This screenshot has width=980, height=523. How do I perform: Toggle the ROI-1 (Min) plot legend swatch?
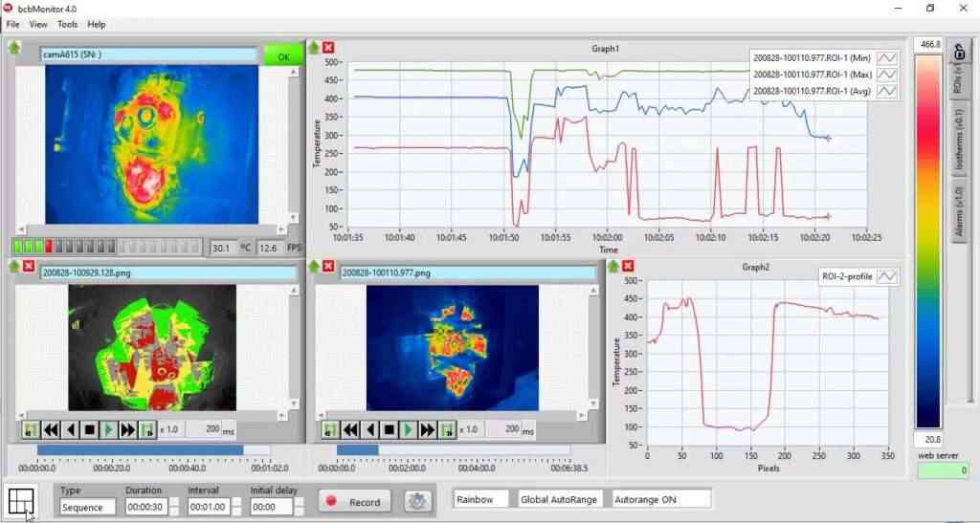[x=887, y=57]
